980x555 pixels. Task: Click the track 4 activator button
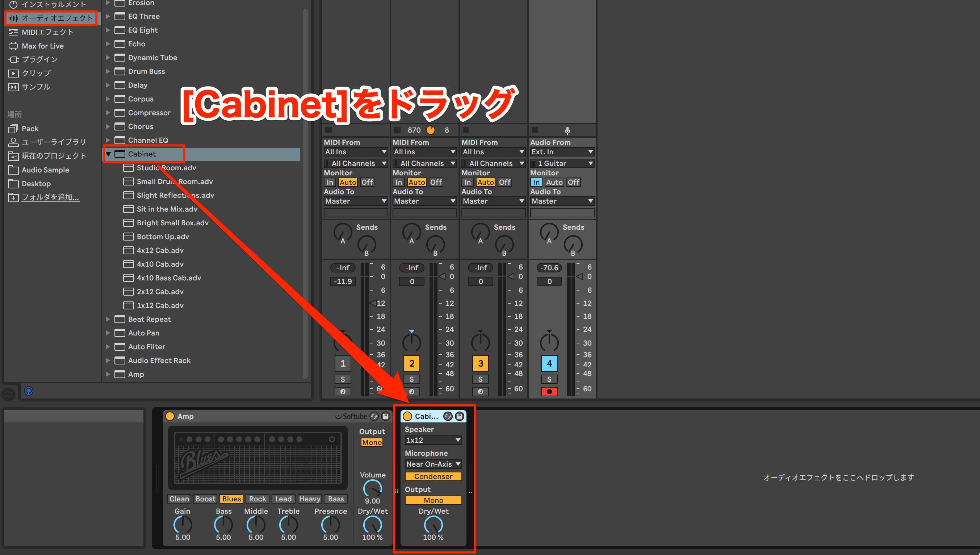pos(549,364)
